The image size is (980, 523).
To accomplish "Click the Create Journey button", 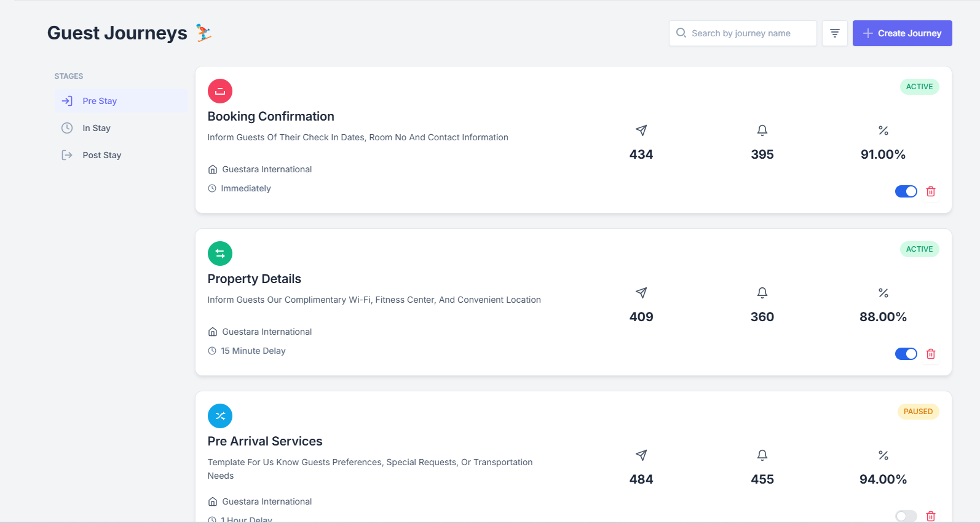I will (x=902, y=33).
